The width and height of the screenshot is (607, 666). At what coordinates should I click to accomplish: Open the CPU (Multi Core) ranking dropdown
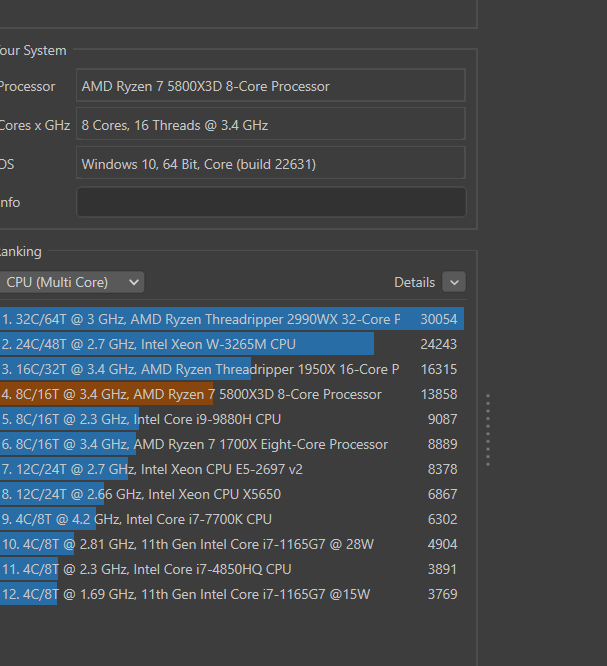[x=71, y=282]
